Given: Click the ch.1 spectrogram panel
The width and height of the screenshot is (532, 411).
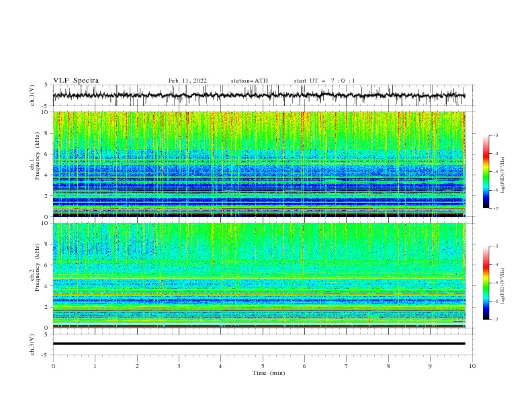Looking at the screenshot, I should 259,164.
